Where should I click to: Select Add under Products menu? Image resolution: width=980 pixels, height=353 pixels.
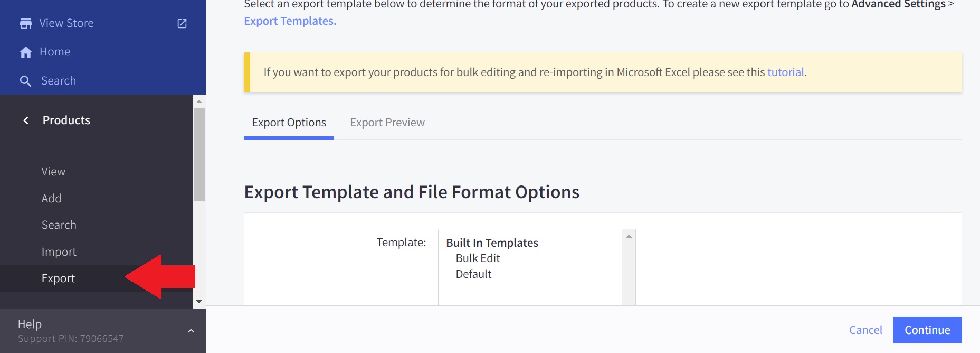point(51,198)
